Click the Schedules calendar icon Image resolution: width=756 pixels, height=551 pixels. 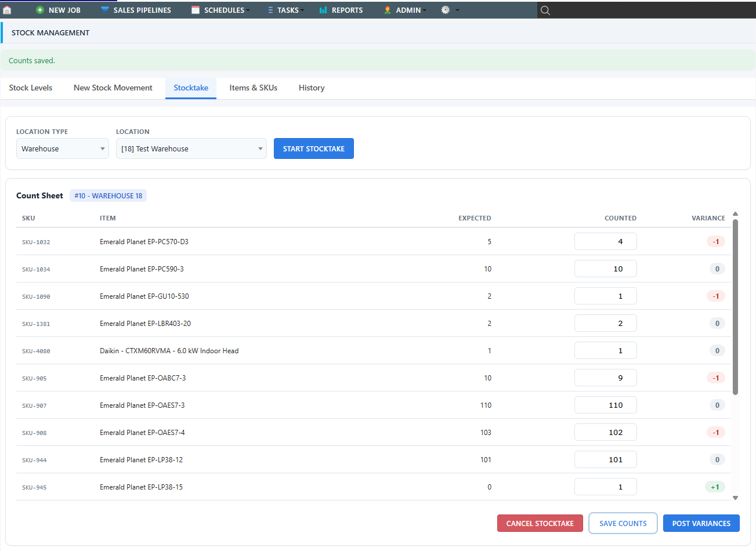click(x=196, y=10)
